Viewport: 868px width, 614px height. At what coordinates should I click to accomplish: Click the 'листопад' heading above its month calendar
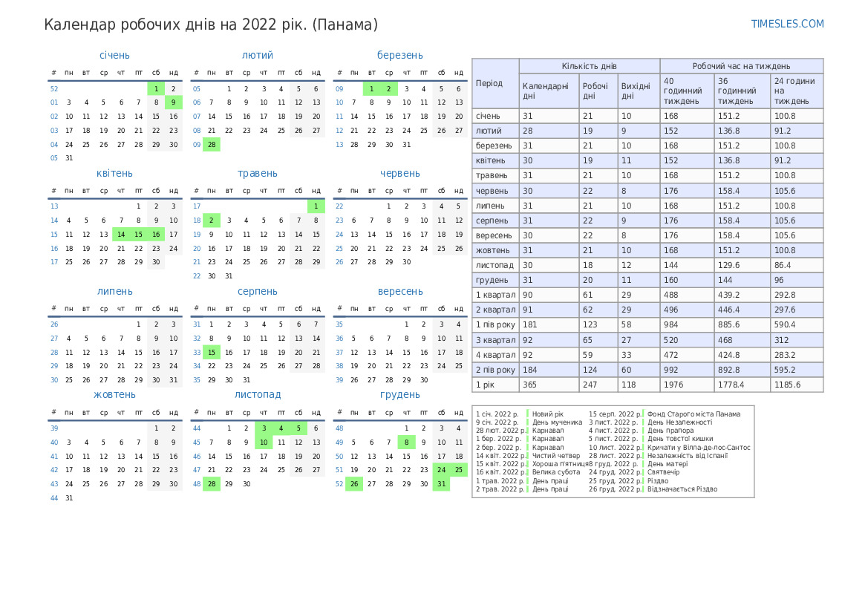tap(258, 395)
